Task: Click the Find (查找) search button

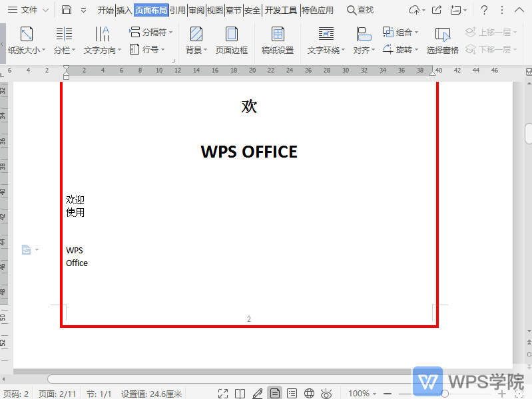Action: click(x=360, y=10)
